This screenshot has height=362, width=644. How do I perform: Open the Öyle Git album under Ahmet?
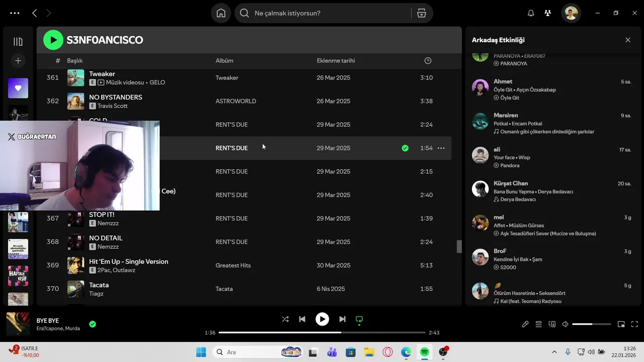click(509, 98)
